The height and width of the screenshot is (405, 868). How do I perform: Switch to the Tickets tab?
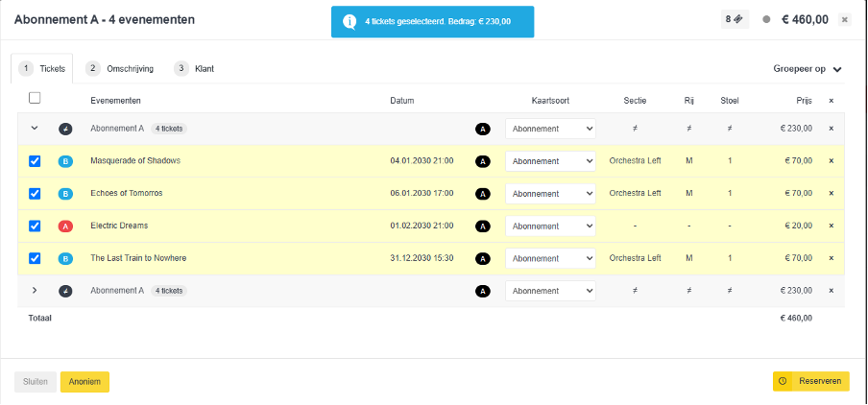click(42, 69)
